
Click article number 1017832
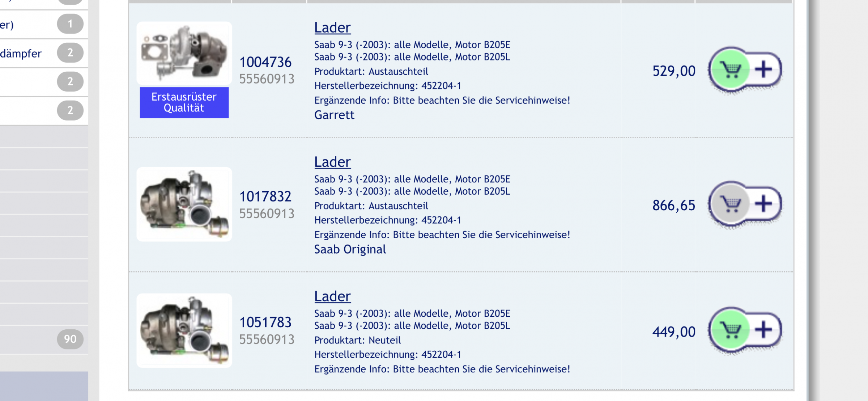tap(265, 197)
